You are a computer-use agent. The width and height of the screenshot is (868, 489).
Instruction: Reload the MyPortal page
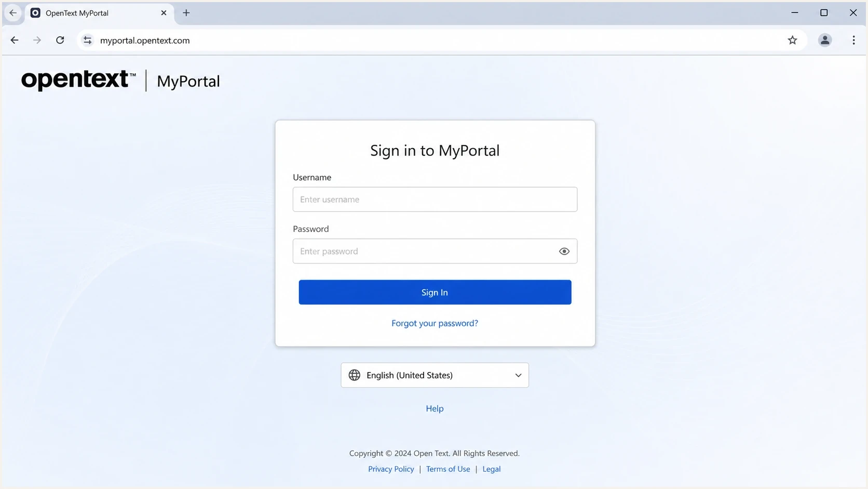[x=60, y=40]
